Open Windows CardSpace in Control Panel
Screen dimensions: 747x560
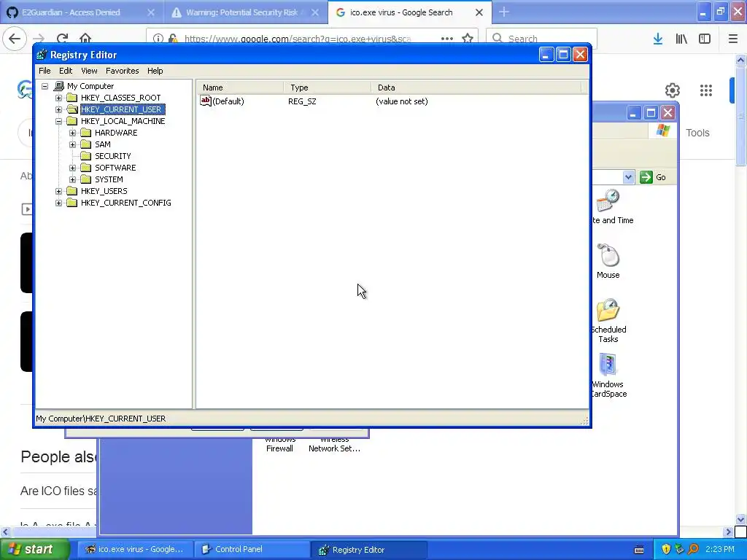608,376
